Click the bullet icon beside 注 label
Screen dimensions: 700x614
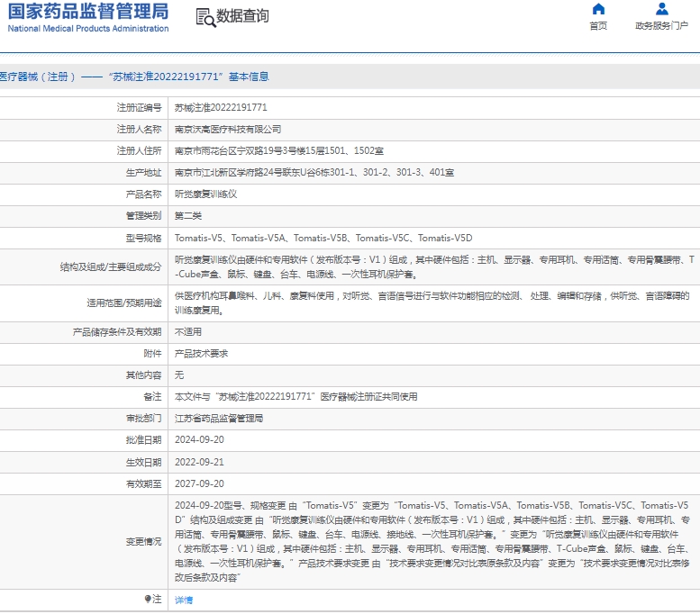[x=148, y=599]
